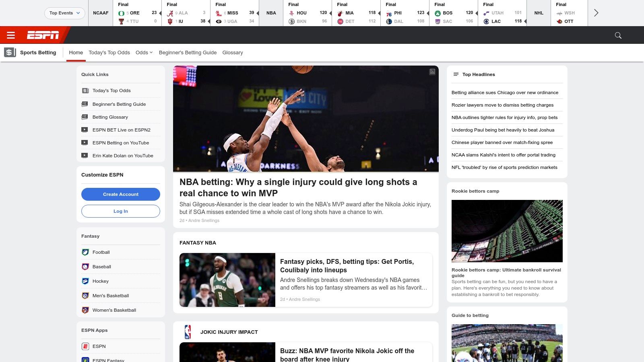Open NBA outlines tighter injury rules headline

click(504, 117)
